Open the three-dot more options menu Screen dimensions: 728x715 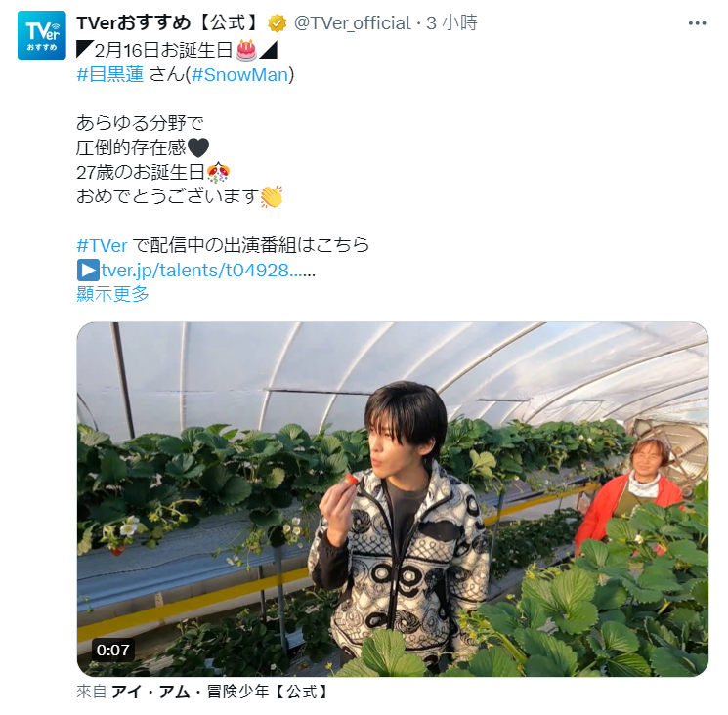(697, 23)
